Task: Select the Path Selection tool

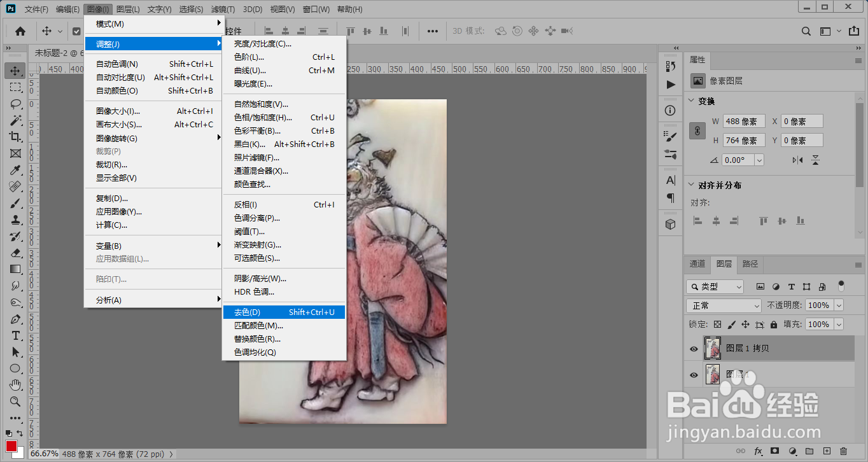Action: [15, 352]
